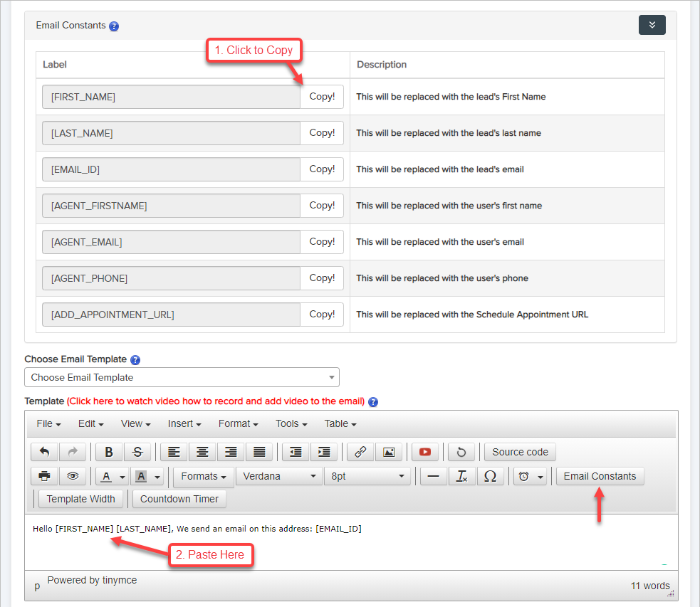This screenshot has width=700, height=607.
Task: Open the Insert menu
Action: (x=184, y=423)
